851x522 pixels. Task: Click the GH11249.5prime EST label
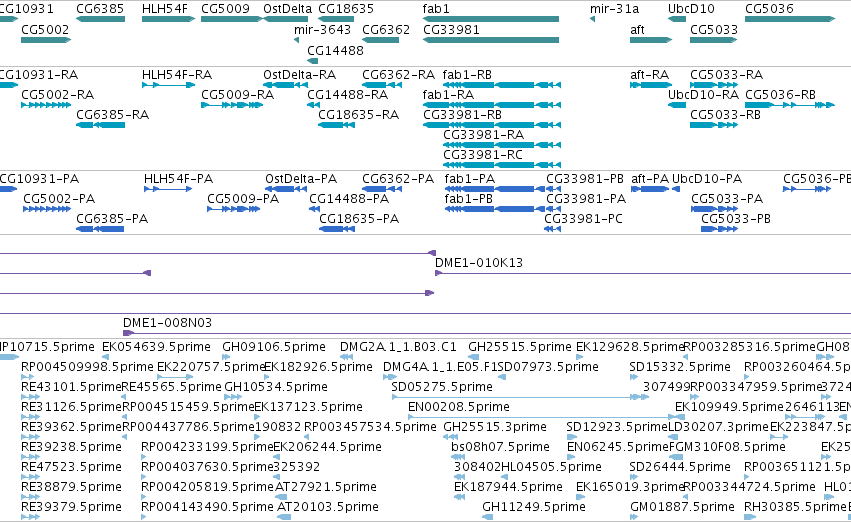point(534,507)
